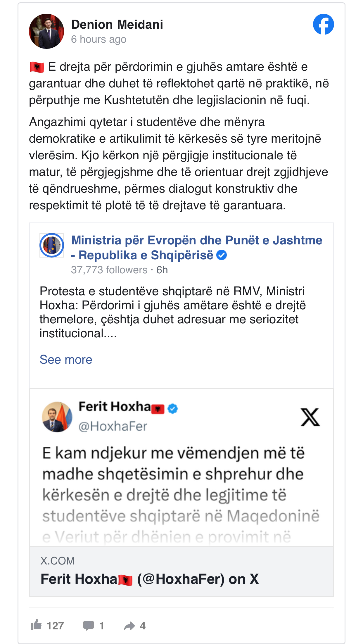
Task: Click the verified badge next to Ferit Hoxha
Action: [x=173, y=408]
